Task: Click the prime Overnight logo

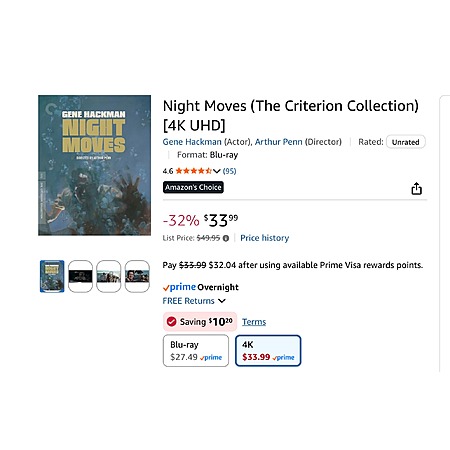Action: coord(201,287)
